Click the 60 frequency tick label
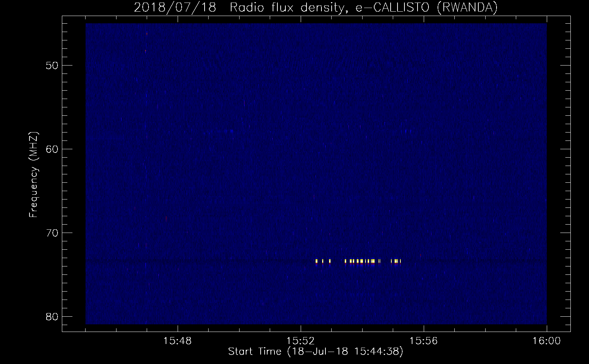 [x=53, y=149]
